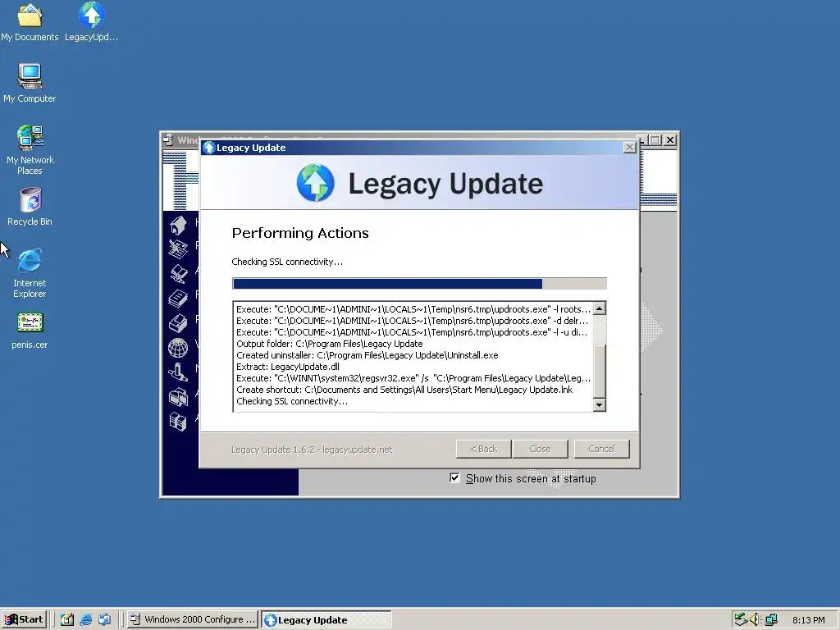Select log line executing regsvr32.exe
Screen dimensions: 840x630
[x=413, y=378]
